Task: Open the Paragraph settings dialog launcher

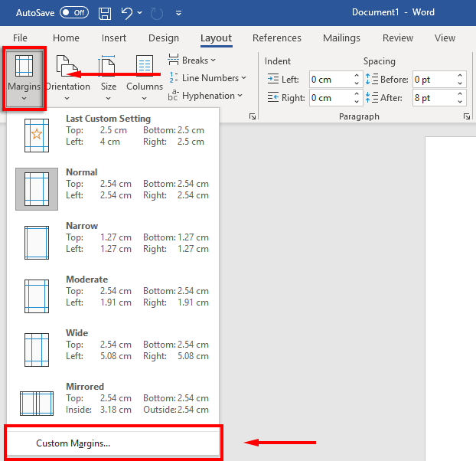Action: coord(466,116)
